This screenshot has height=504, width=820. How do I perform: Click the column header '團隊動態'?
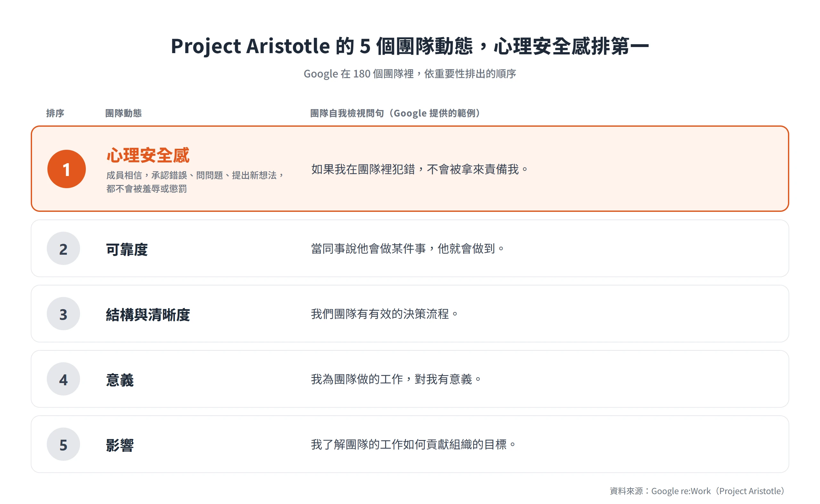tap(123, 113)
